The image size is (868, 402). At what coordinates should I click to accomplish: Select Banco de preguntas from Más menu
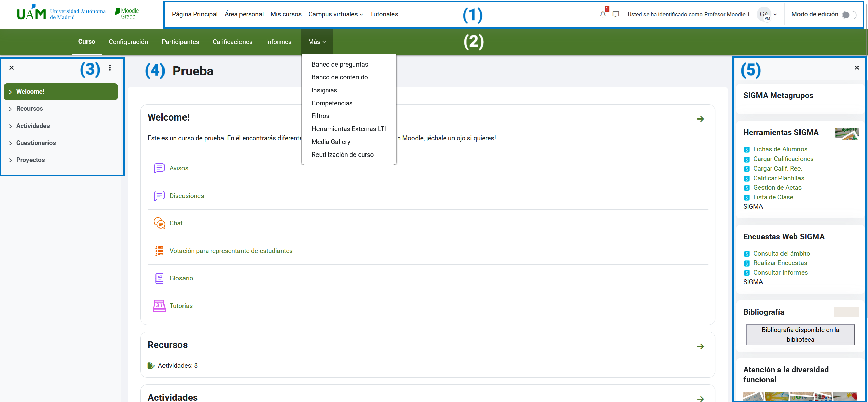(x=340, y=64)
